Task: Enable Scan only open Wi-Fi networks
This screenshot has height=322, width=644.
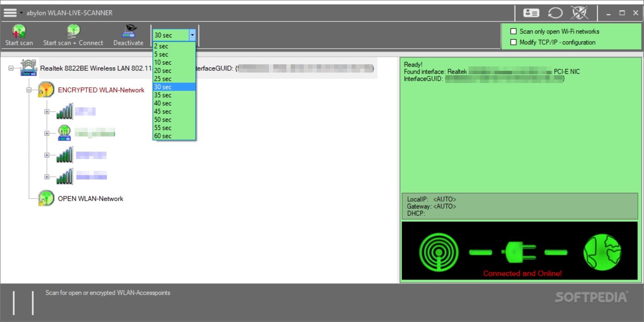Action: click(x=513, y=31)
